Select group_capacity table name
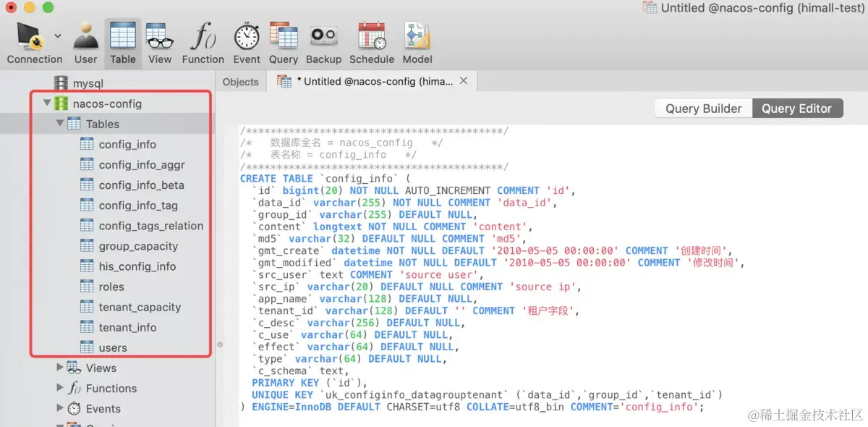The height and width of the screenshot is (427, 868). tap(138, 245)
